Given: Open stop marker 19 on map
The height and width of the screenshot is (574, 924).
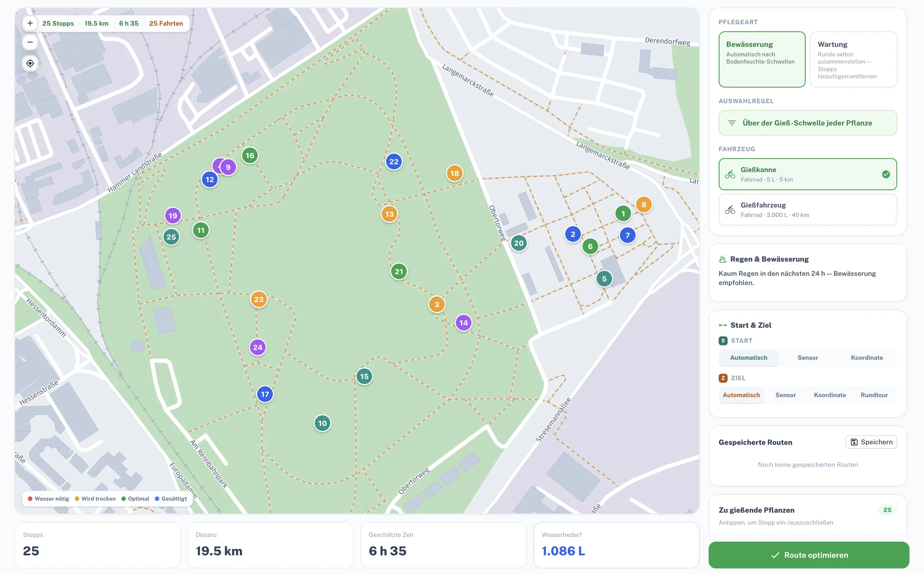Looking at the screenshot, I should [x=173, y=216].
